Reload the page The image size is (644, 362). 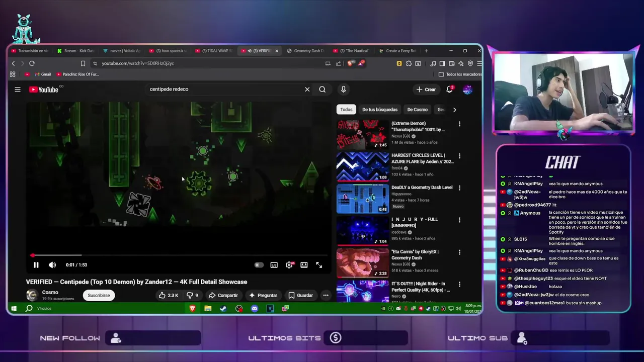coord(32,63)
